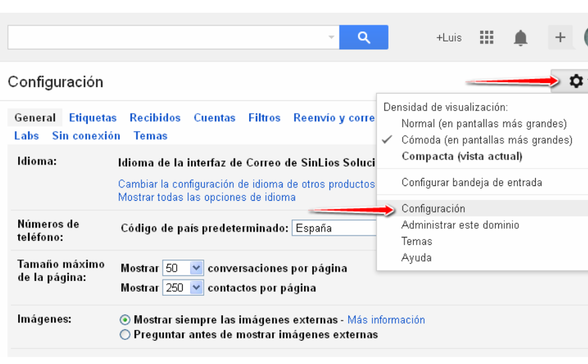This screenshot has height=364, width=588.
Task: Select ask before showing external images
Action: click(x=125, y=335)
